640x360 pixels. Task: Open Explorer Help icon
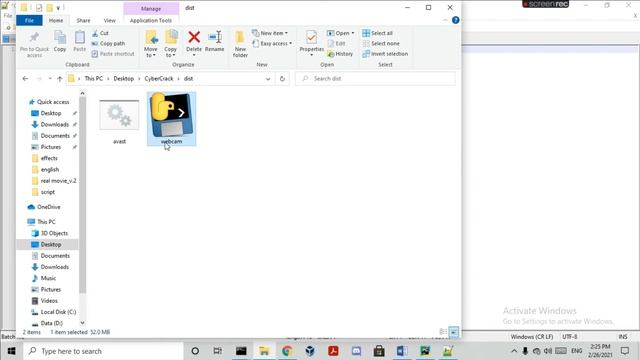(x=456, y=20)
